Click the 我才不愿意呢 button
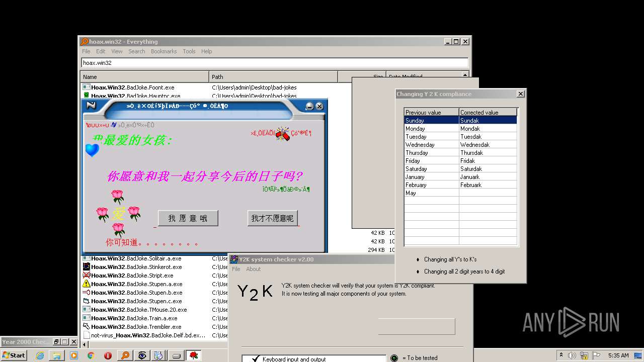644x362 pixels. coord(272,218)
